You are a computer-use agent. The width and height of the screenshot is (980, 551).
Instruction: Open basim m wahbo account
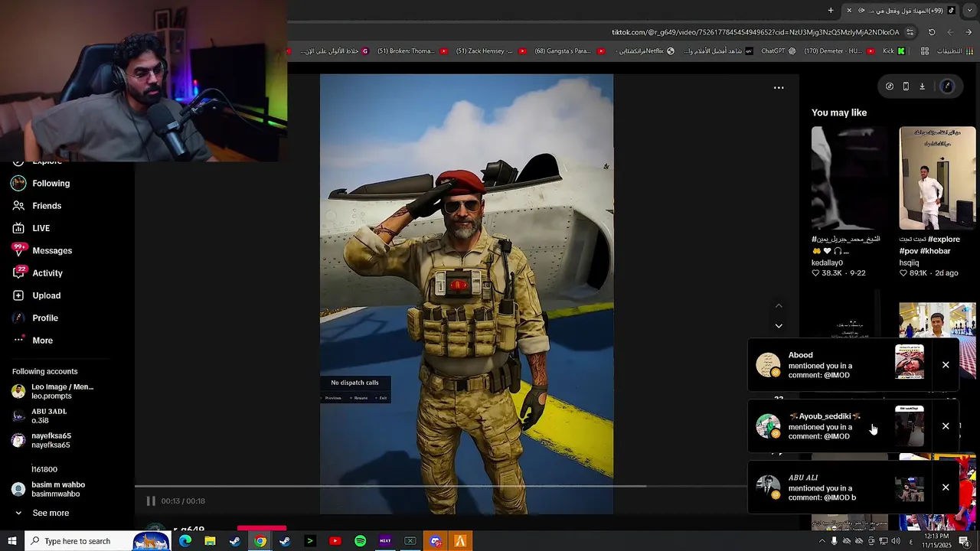(48, 489)
